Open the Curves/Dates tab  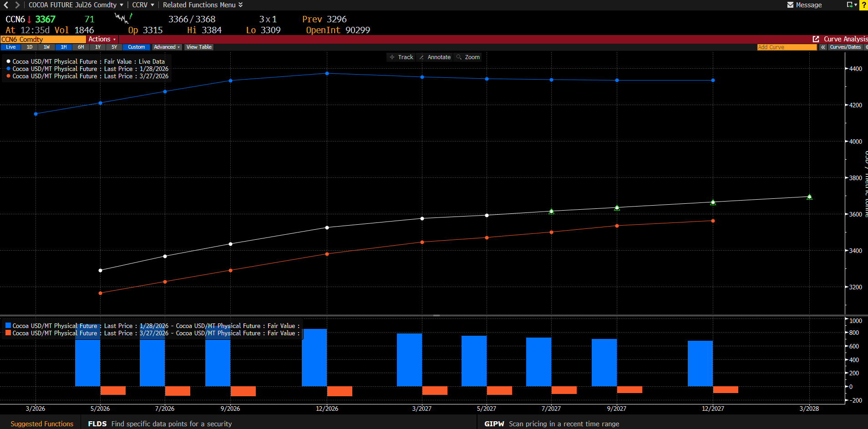(845, 47)
